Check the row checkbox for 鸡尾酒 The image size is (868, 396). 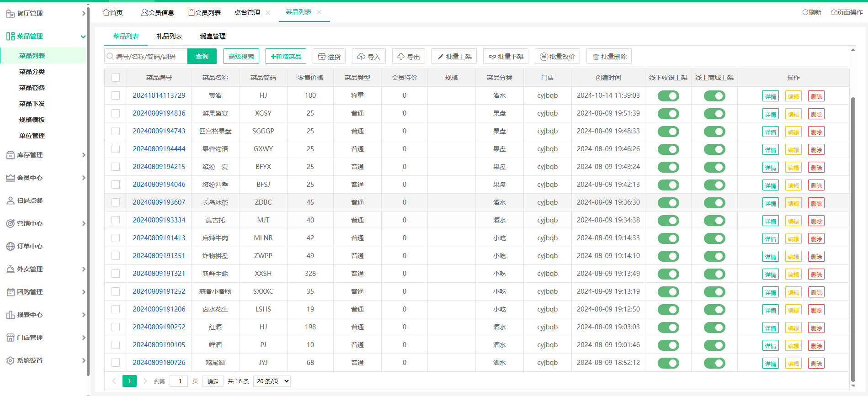coord(116,363)
